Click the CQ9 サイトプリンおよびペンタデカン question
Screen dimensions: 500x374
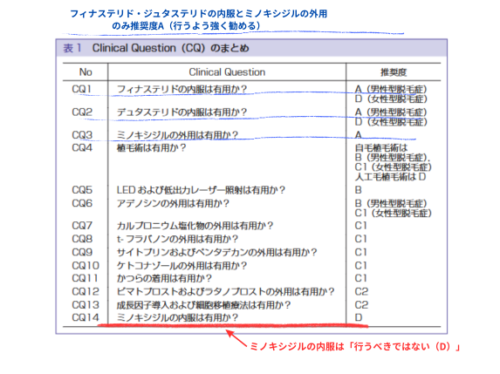(x=217, y=252)
